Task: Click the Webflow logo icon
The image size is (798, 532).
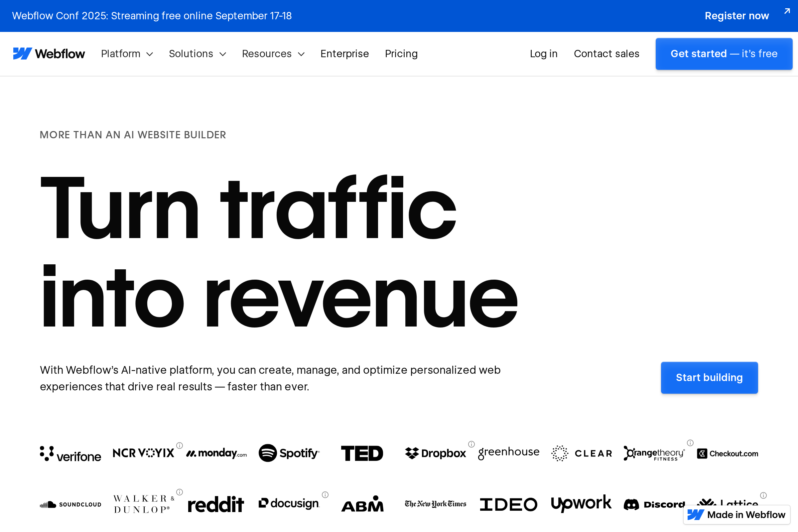Action: [22, 53]
